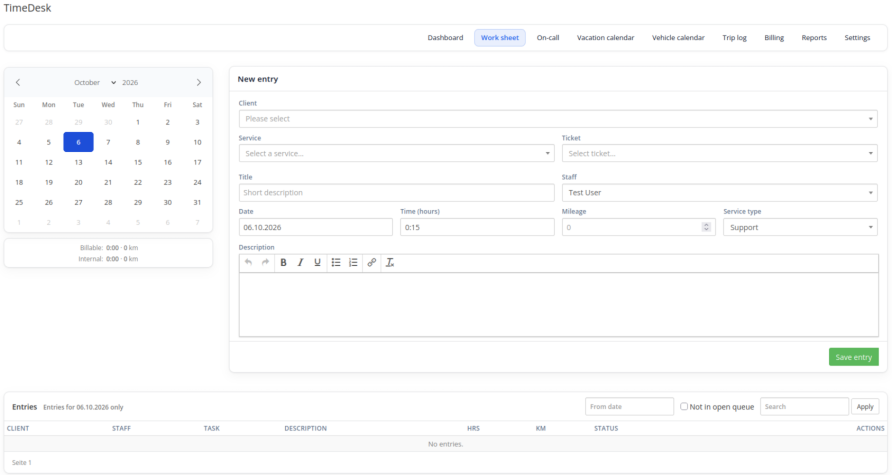Click the Apply filter button
The image size is (892, 475).
[x=865, y=407]
